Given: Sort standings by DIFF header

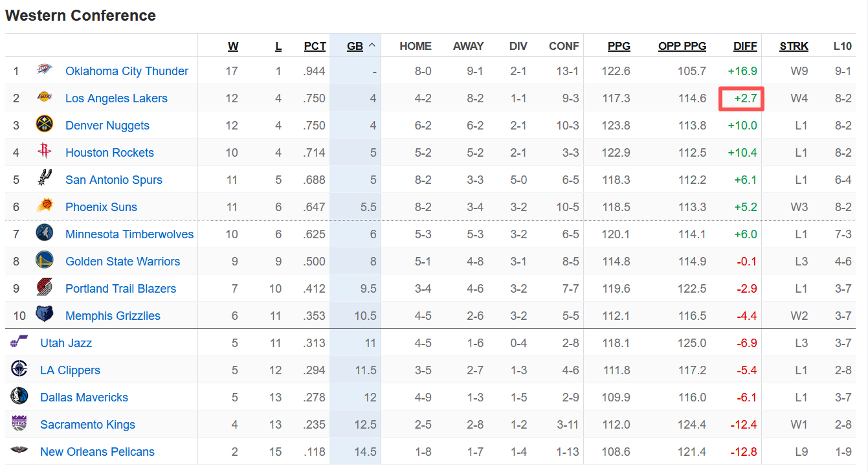Looking at the screenshot, I should point(745,46).
